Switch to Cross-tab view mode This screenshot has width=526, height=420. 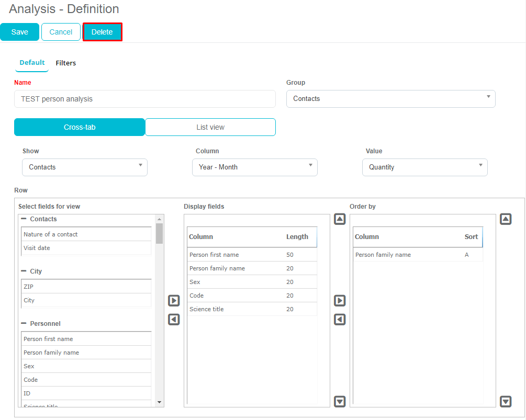(80, 127)
